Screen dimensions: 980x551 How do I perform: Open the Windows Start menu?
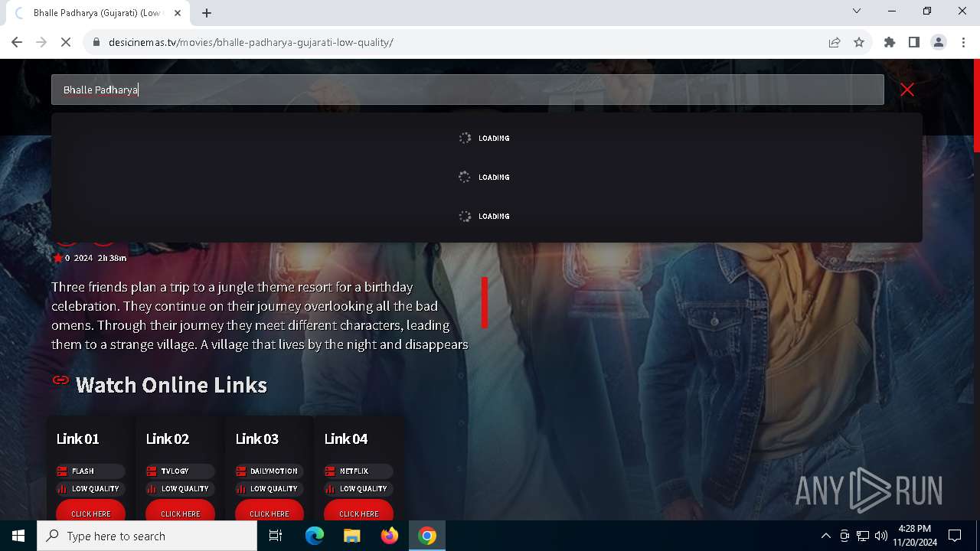coord(18,536)
